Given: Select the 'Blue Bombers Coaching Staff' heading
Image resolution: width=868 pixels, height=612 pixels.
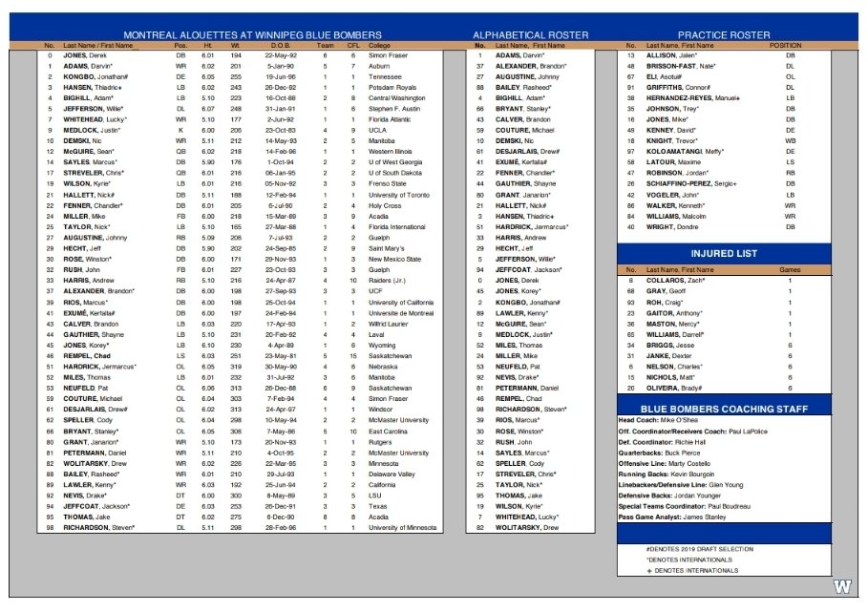Looking at the screenshot, I should (724, 409).
